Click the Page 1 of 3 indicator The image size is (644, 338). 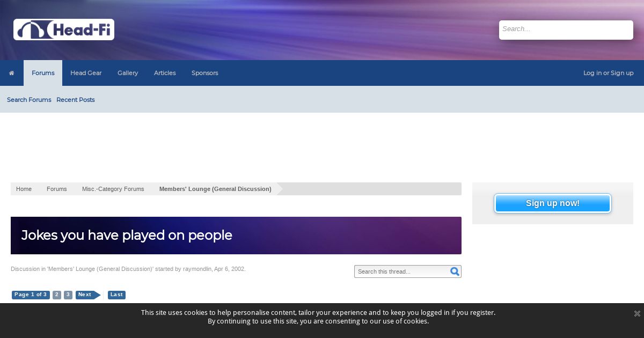[x=31, y=295]
